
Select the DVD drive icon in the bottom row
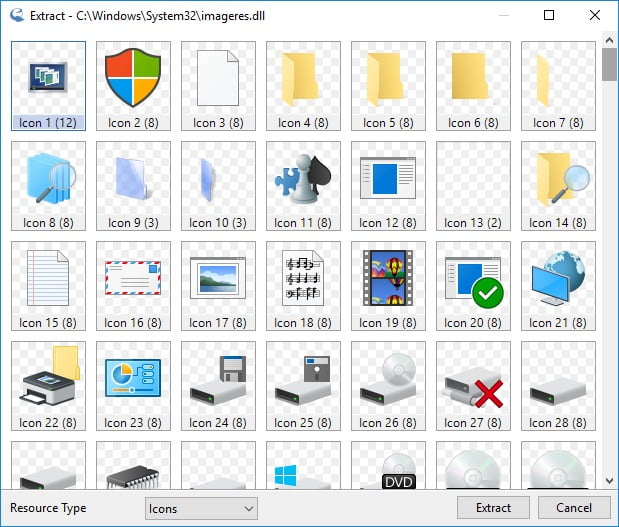point(388,466)
